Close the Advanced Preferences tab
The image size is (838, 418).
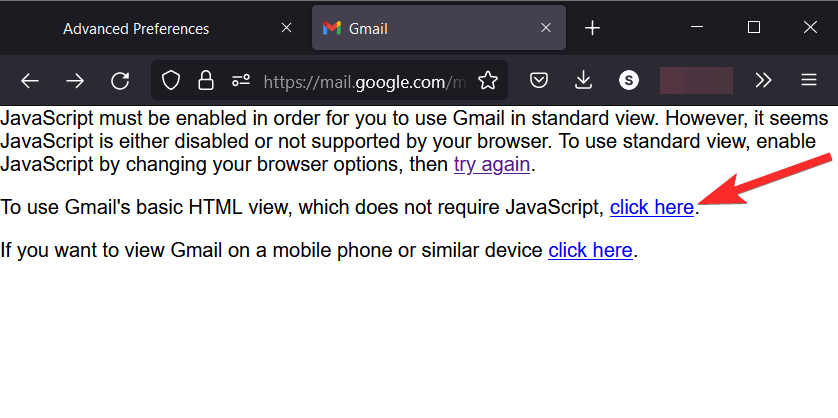(286, 28)
